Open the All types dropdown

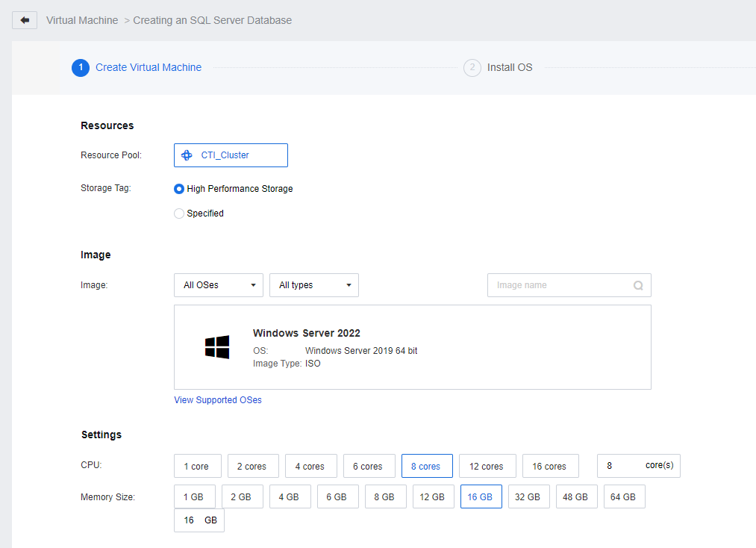point(314,285)
